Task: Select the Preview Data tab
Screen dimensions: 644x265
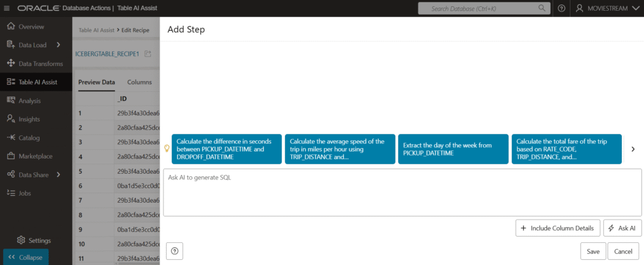Action: pos(96,82)
